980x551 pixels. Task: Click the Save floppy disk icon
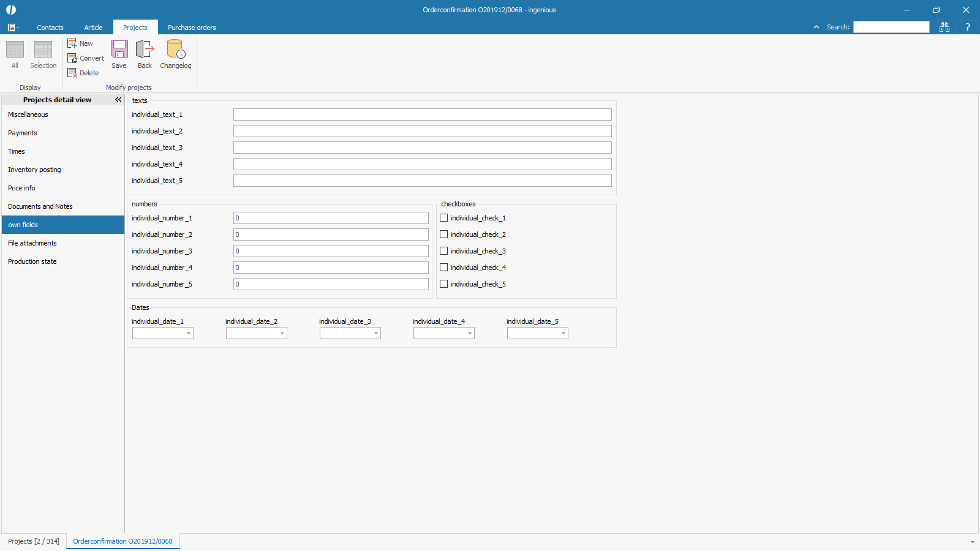click(119, 50)
